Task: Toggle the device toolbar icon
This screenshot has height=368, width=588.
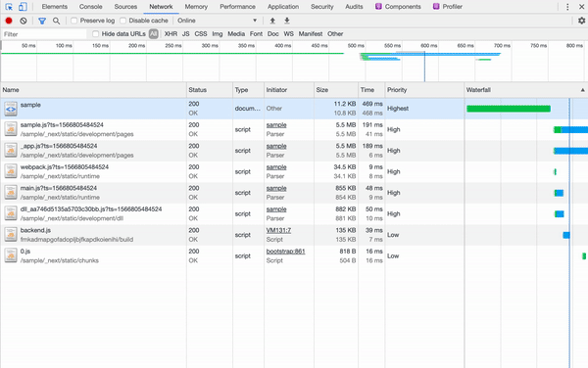Action: click(23, 7)
